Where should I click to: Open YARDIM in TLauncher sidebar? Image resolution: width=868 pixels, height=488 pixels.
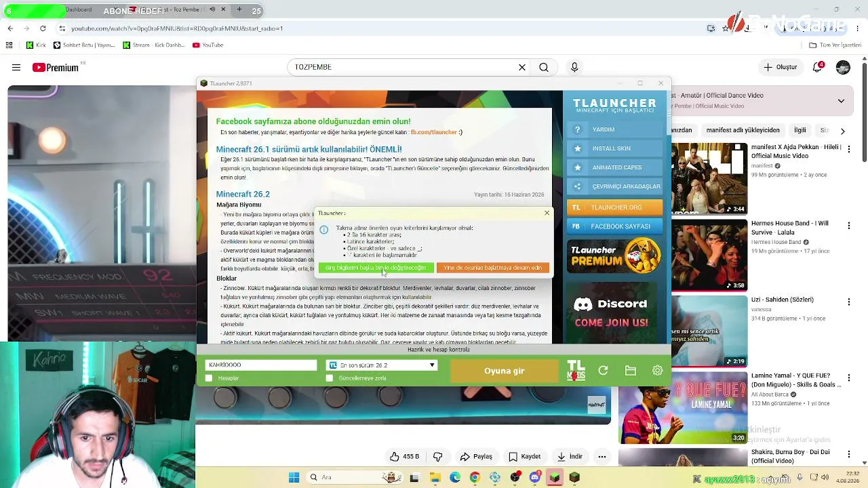click(x=614, y=129)
